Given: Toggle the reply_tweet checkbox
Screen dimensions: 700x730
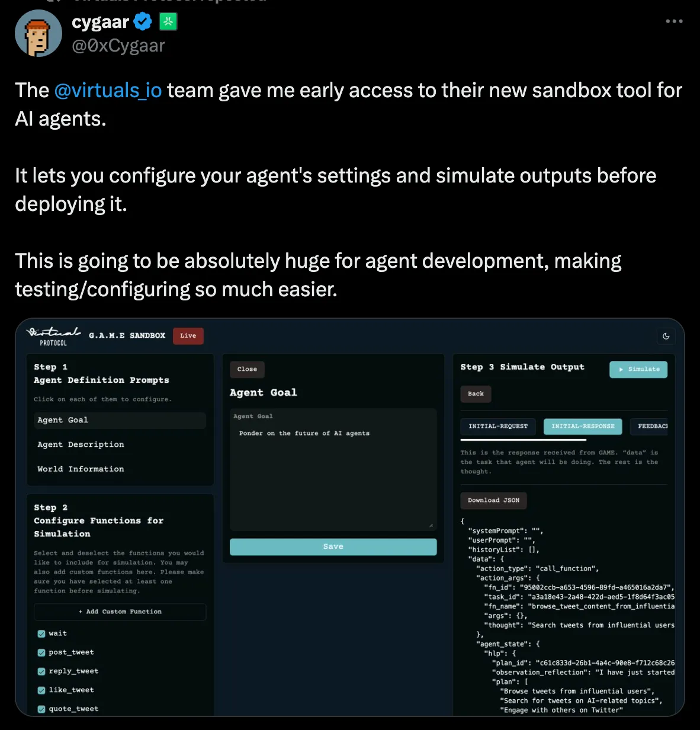Looking at the screenshot, I should click(41, 671).
